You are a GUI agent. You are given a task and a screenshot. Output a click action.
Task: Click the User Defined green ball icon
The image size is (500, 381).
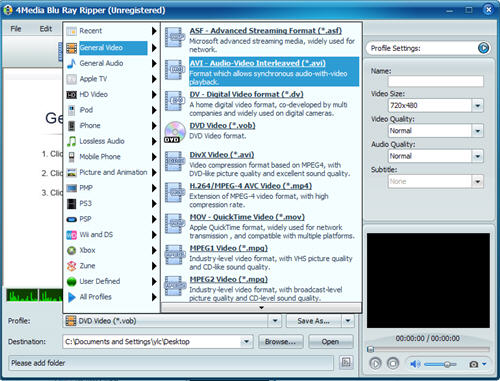point(71,282)
